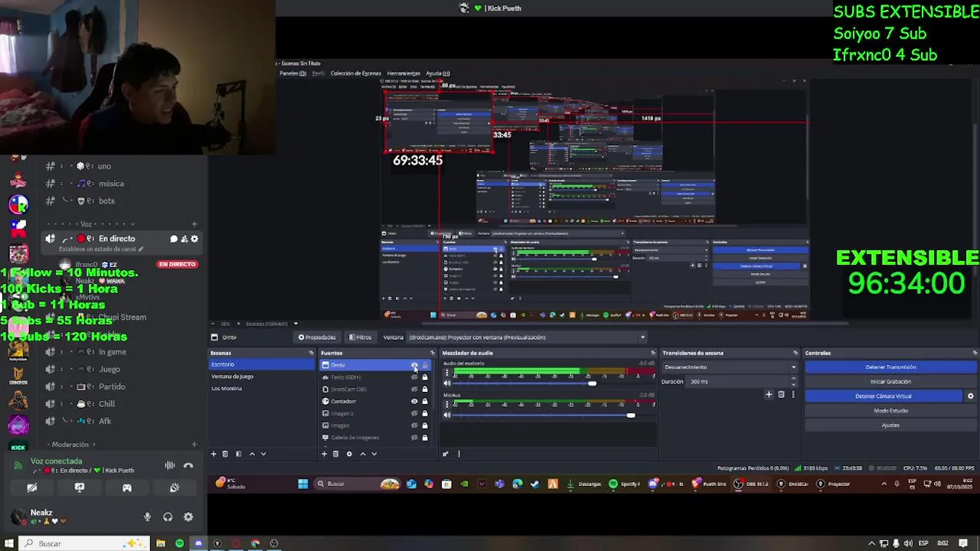
Task: Pop out the Fuentes dock panel
Action: tap(432, 353)
